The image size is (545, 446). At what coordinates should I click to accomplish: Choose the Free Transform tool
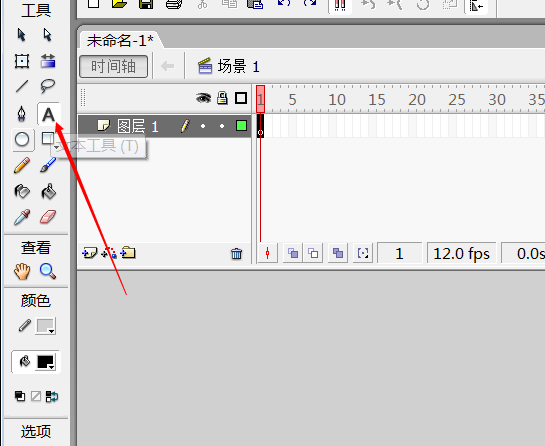click(22, 61)
